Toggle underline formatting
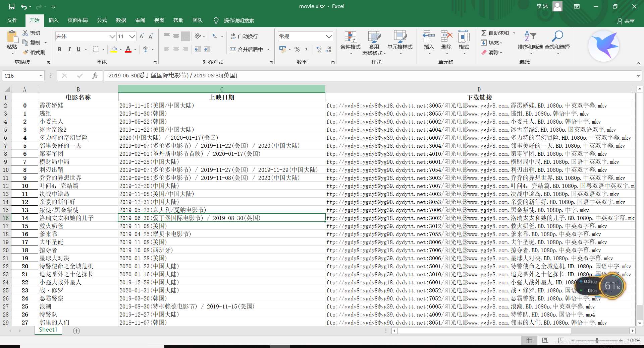 [78, 49]
